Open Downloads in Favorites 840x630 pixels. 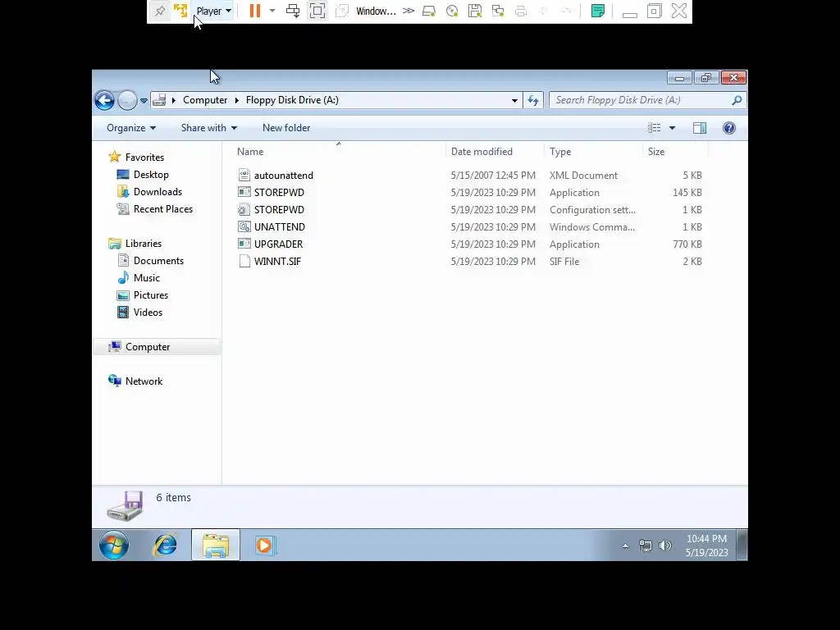point(157,192)
